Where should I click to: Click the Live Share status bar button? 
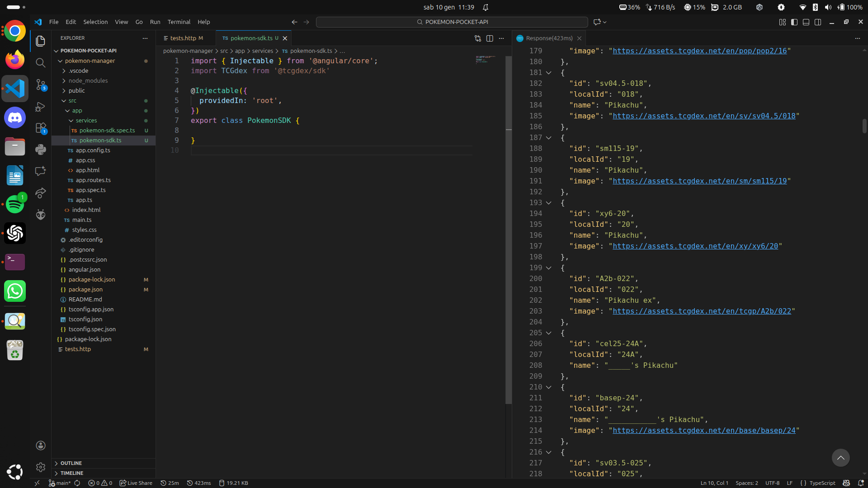(136, 483)
